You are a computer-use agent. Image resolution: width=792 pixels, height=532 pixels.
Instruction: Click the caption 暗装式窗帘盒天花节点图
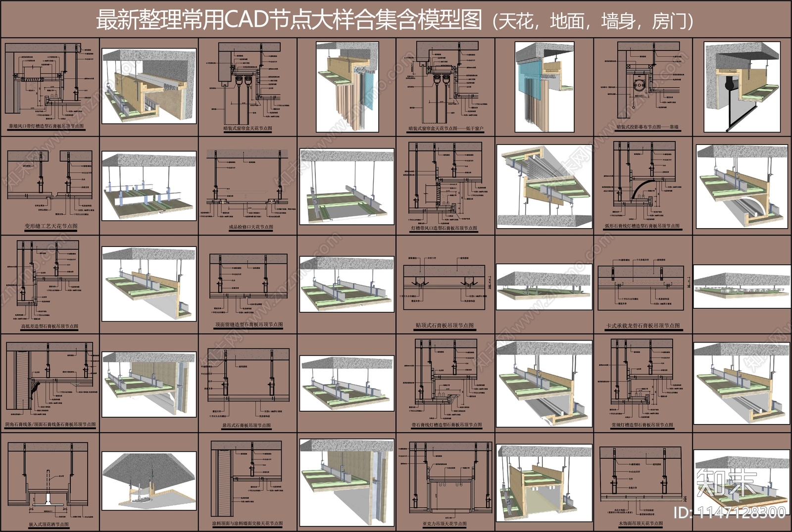[x=247, y=128]
